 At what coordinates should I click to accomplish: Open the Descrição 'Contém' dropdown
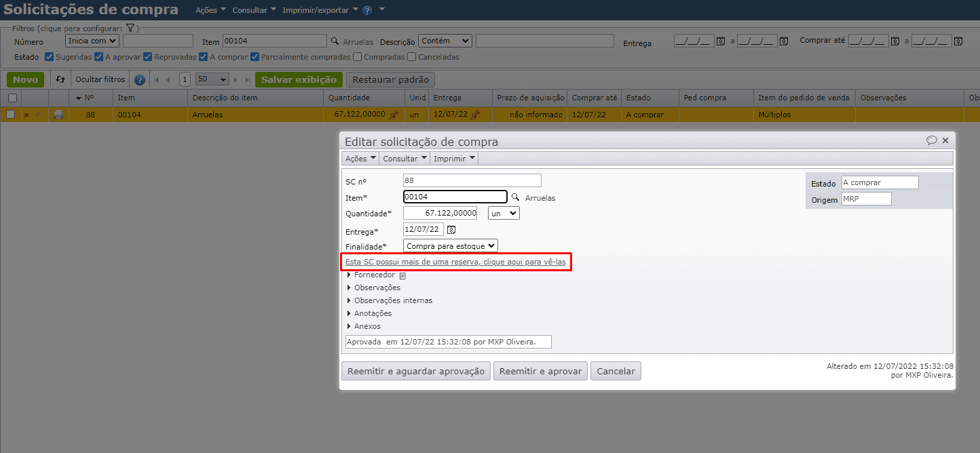pos(445,41)
